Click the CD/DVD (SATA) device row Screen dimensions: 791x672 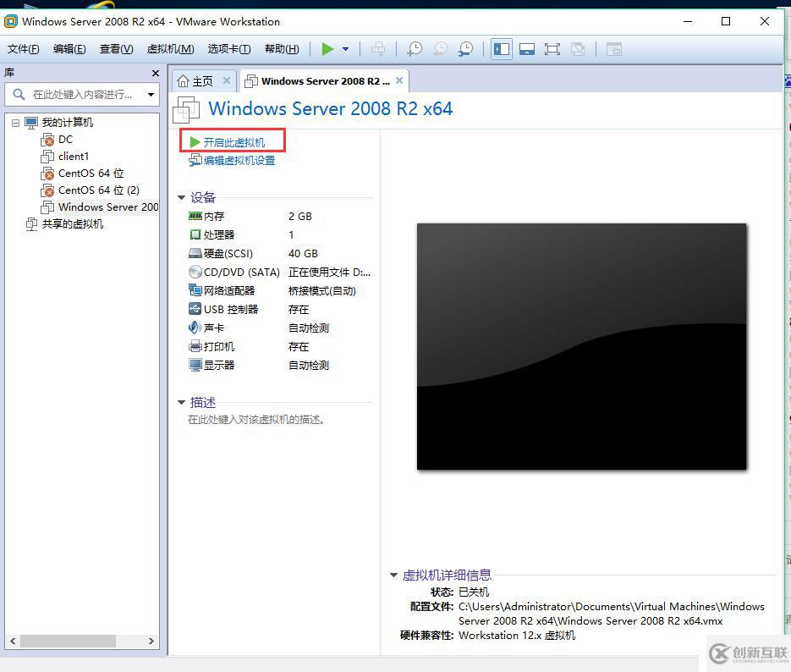click(x=280, y=272)
